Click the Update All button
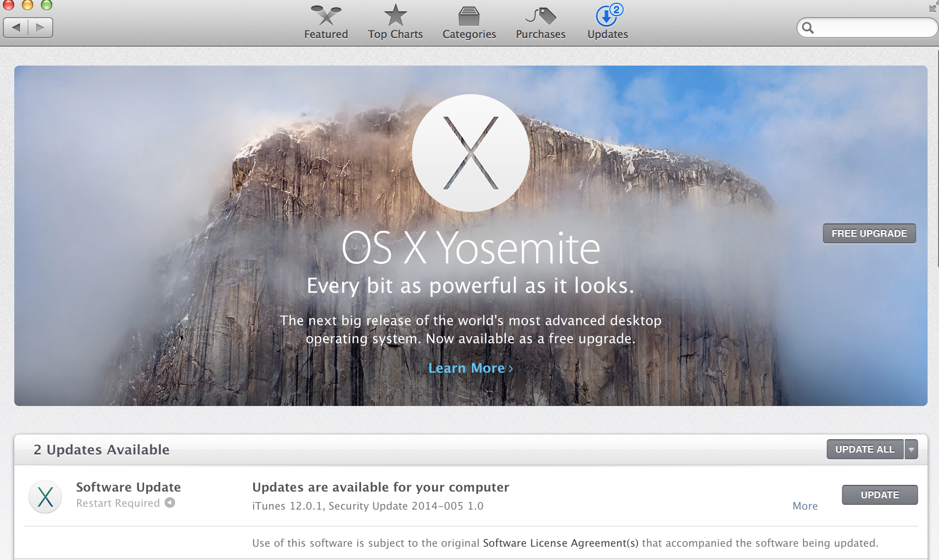 [x=865, y=449]
